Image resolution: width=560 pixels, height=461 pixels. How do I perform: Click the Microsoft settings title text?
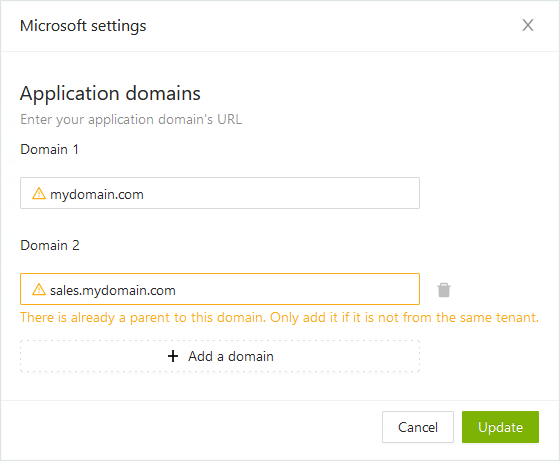pos(83,26)
